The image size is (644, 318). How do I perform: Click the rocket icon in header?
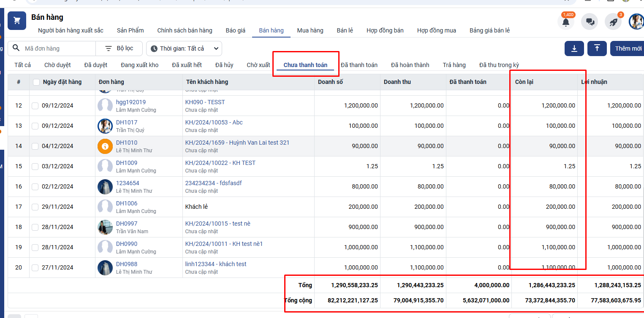[613, 22]
